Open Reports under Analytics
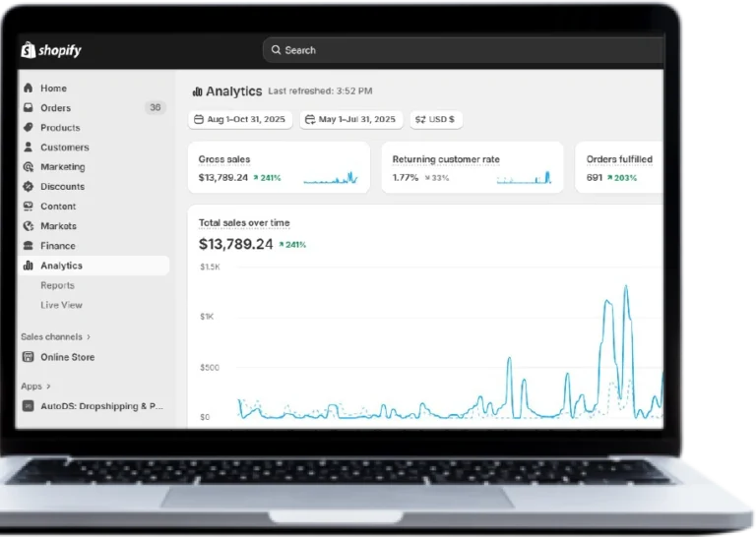Image resolution: width=756 pixels, height=537 pixels. 57,285
